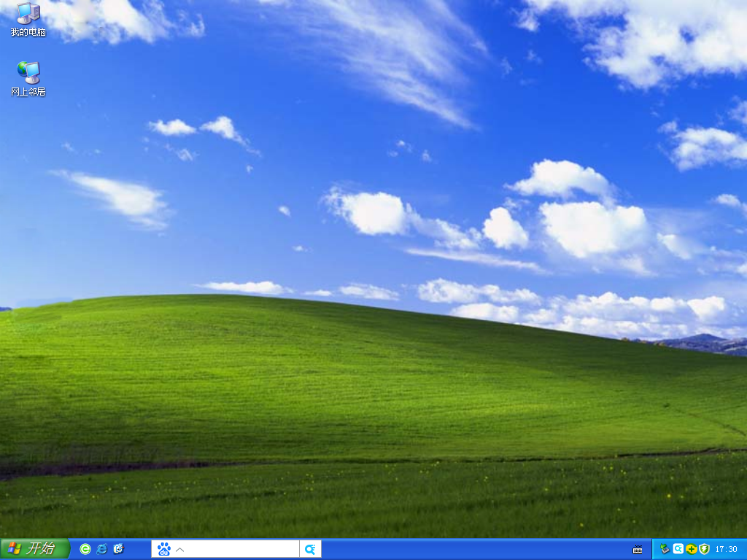Click the 我的电脑 text label
The height and width of the screenshot is (560, 747).
(28, 33)
